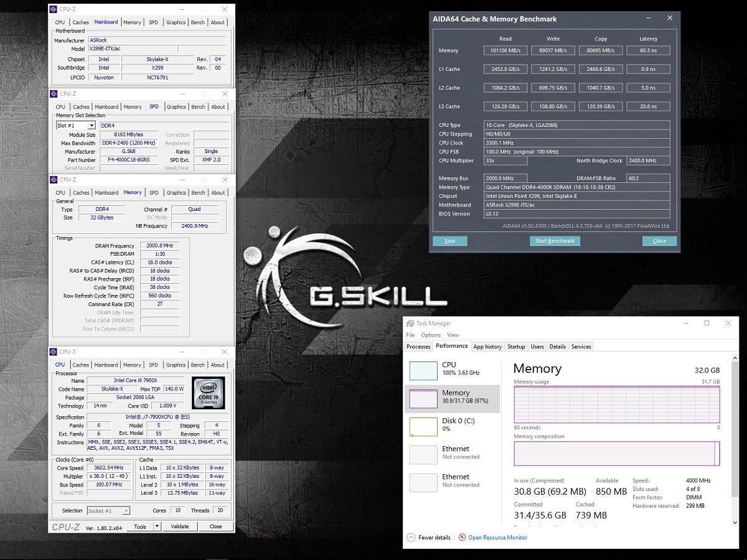Click the Memory composition bar
The image size is (747, 560).
[616, 453]
